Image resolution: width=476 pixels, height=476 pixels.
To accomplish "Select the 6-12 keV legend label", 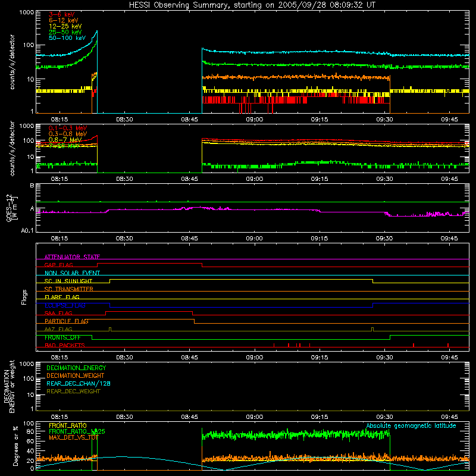I will (64, 20).
